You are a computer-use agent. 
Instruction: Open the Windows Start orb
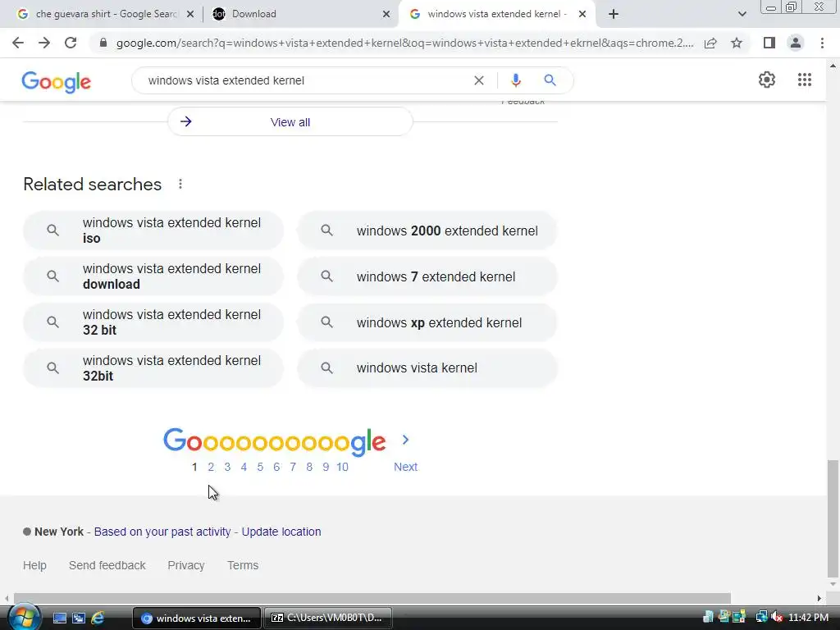(x=24, y=618)
